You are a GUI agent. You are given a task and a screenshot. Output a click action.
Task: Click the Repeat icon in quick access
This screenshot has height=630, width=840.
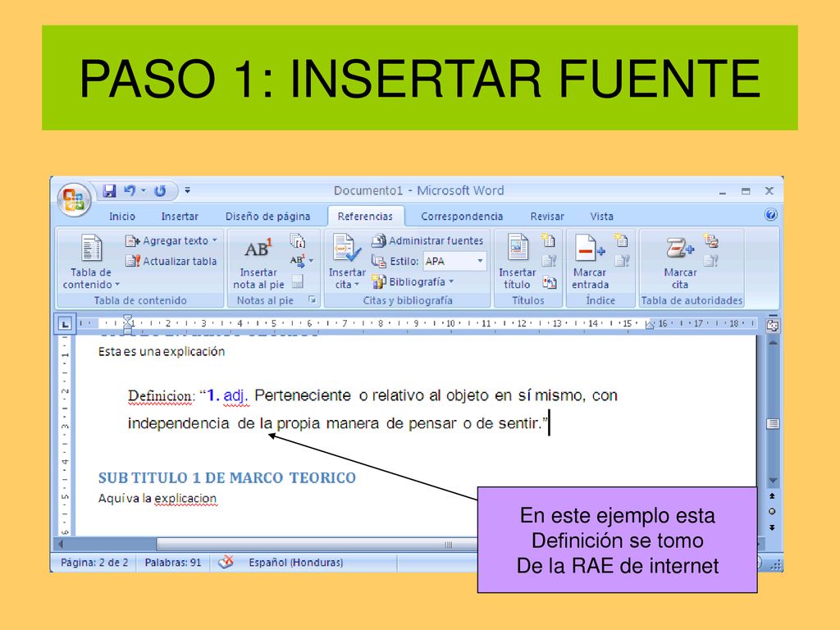click(x=160, y=190)
